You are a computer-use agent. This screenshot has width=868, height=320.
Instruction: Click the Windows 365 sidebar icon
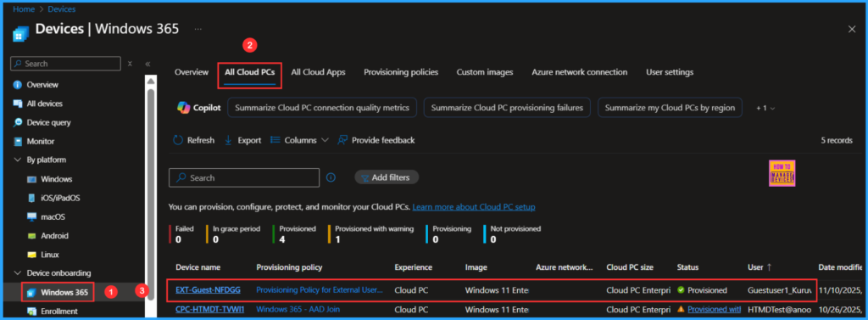[31, 292]
